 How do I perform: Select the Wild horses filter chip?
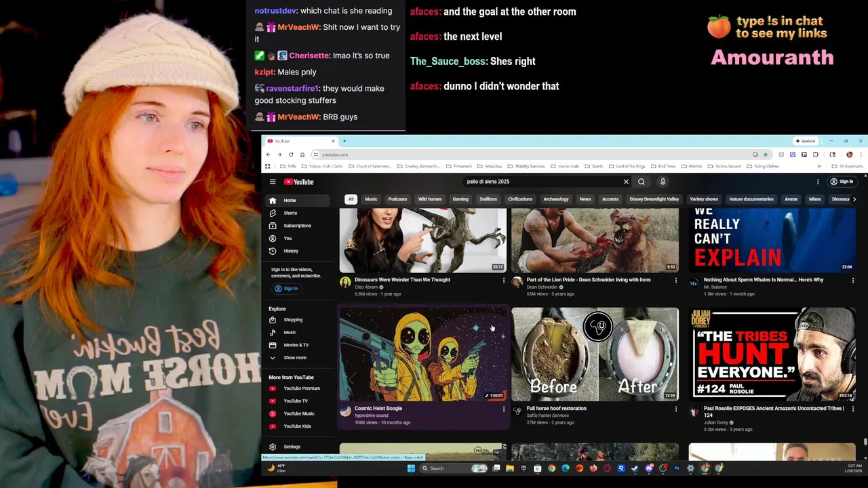[x=430, y=199]
